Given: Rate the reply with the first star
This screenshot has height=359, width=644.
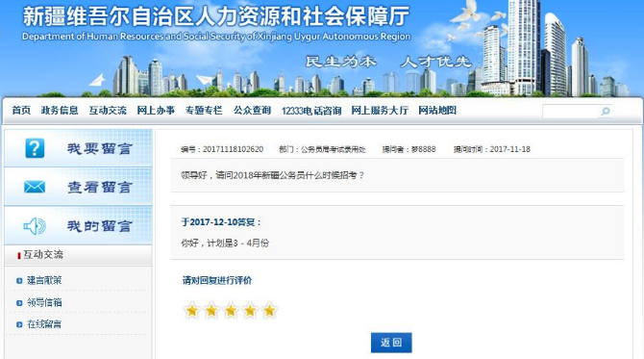Looking at the screenshot, I should pos(192,311).
